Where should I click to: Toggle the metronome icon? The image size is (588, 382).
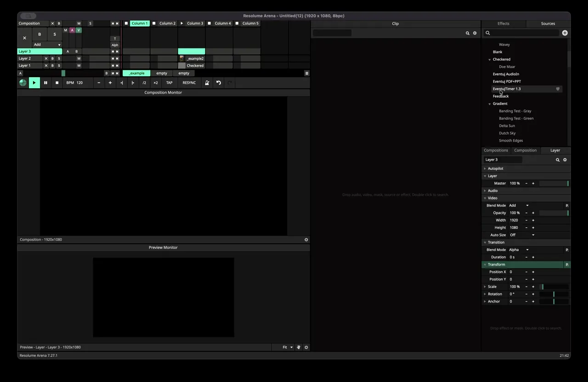click(x=207, y=83)
